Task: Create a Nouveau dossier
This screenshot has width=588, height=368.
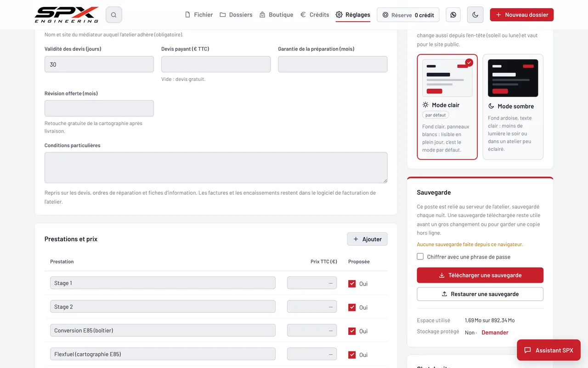Action: pos(522,15)
